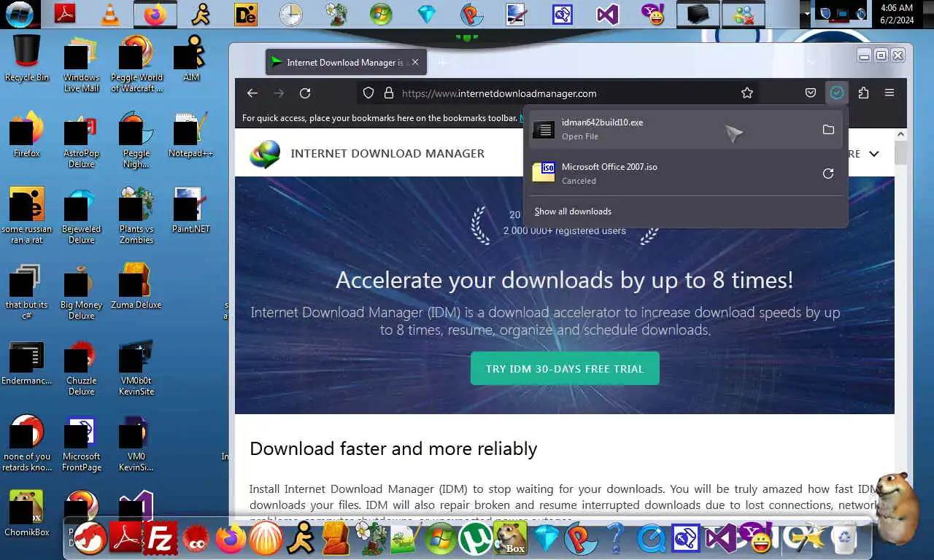The height and width of the screenshot is (560, 934).
Task: Show idman642build10.exe in folder
Action: [828, 130]
